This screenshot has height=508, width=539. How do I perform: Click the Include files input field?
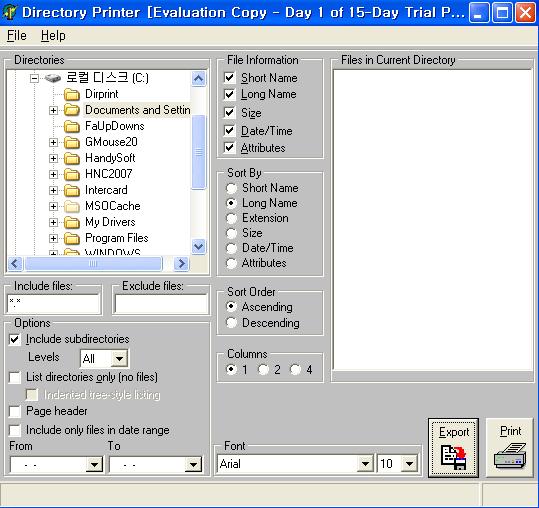point(54,304)
